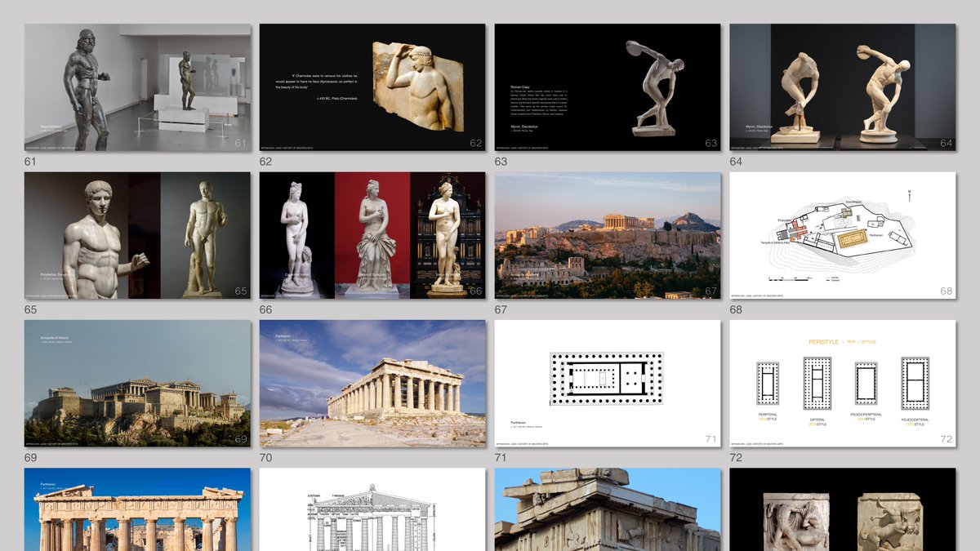Image resolution: width=980 pixels, height=551 pixels.
Task: Select slide 71 Parthenon floor plan
Action: (x=608, y=384)
